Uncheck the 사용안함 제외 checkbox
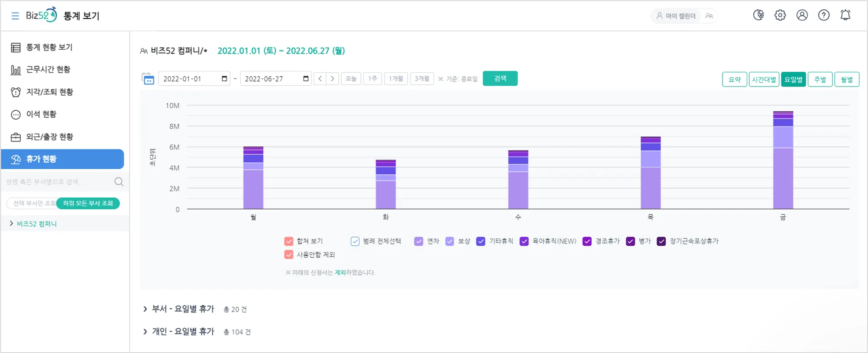 [x=289, y=254]
